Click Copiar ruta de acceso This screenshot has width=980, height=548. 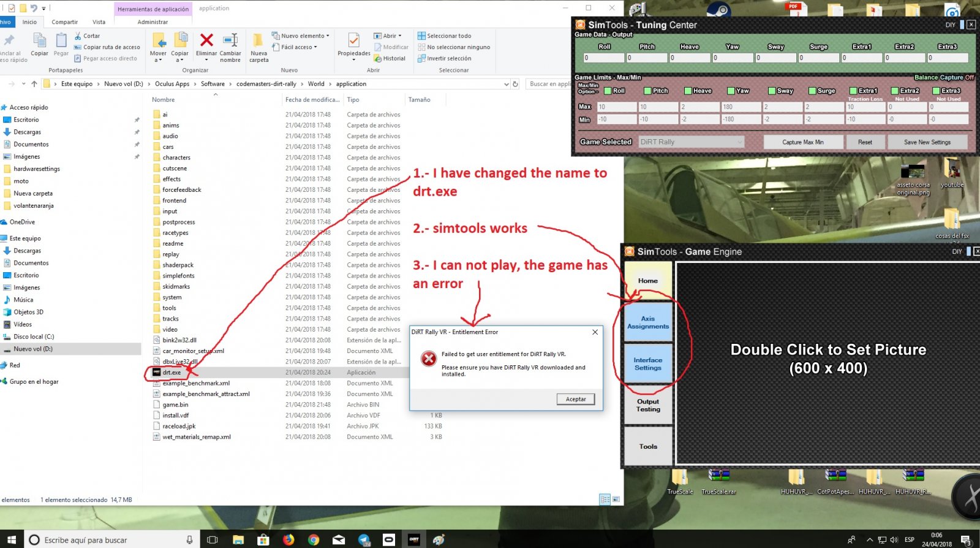(107, 47)
